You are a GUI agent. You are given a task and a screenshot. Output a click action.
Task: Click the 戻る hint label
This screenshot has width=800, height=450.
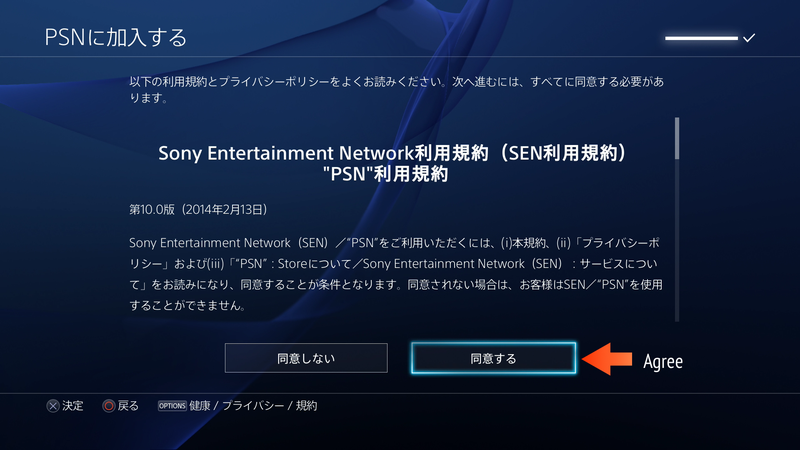(x=128, y=406)
